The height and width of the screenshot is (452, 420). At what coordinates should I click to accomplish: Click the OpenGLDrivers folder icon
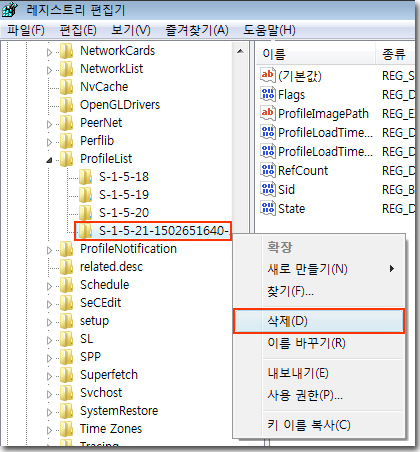(67, 105)
